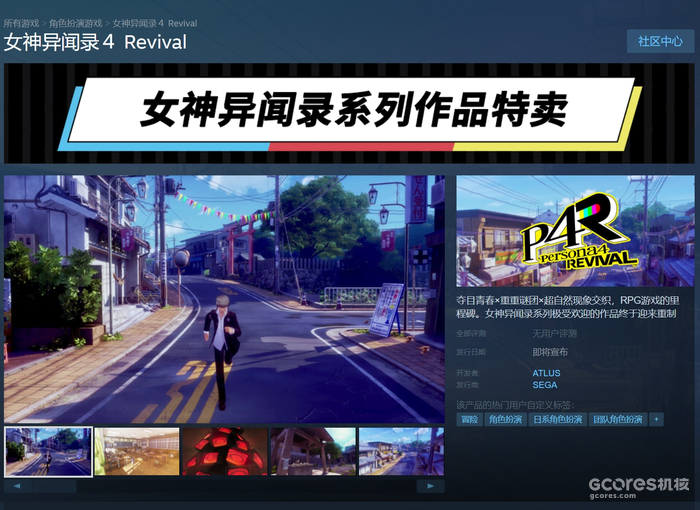Open the 女神异闻录系列作品特卖 sale banner
Viewport: 700px width, 510px height.
tap(350, 113)
